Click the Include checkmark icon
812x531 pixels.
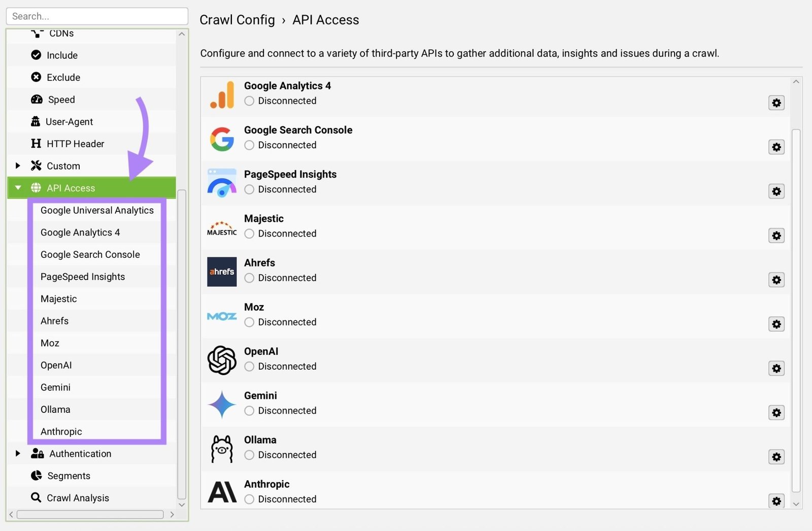[x=36, y=55]
